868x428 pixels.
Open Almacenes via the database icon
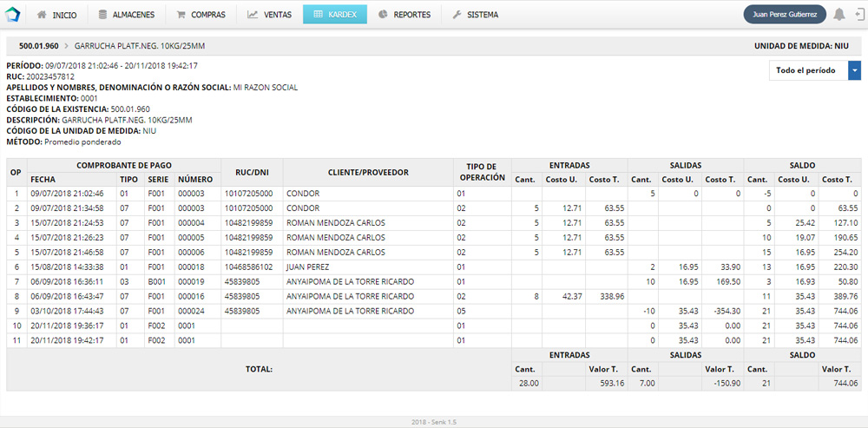(x=103, y=15)
